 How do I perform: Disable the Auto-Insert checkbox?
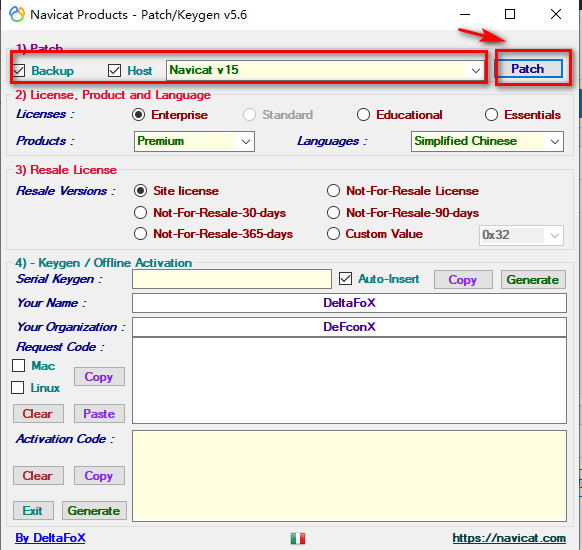point(345,279)
